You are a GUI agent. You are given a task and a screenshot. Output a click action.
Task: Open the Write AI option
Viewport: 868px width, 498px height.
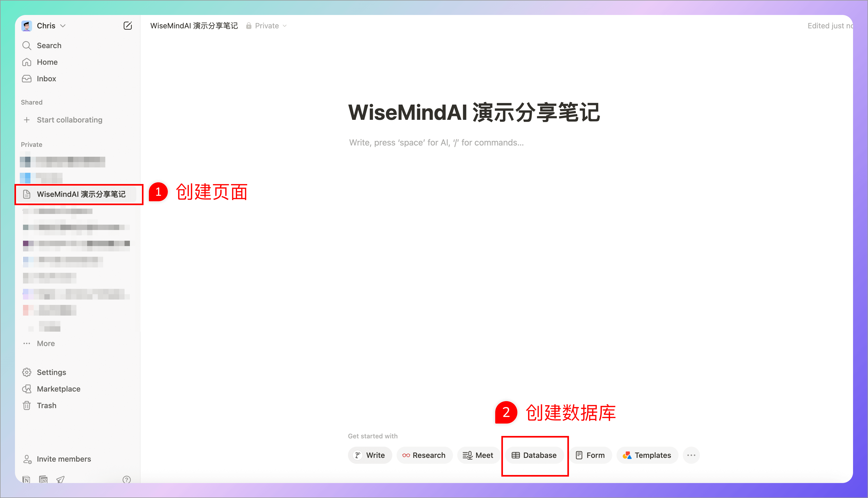pos(370,455)
